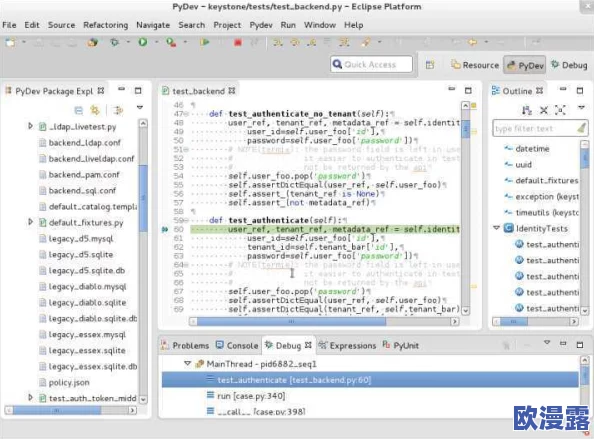Click the red Terminate stop icon

point(238,42)
